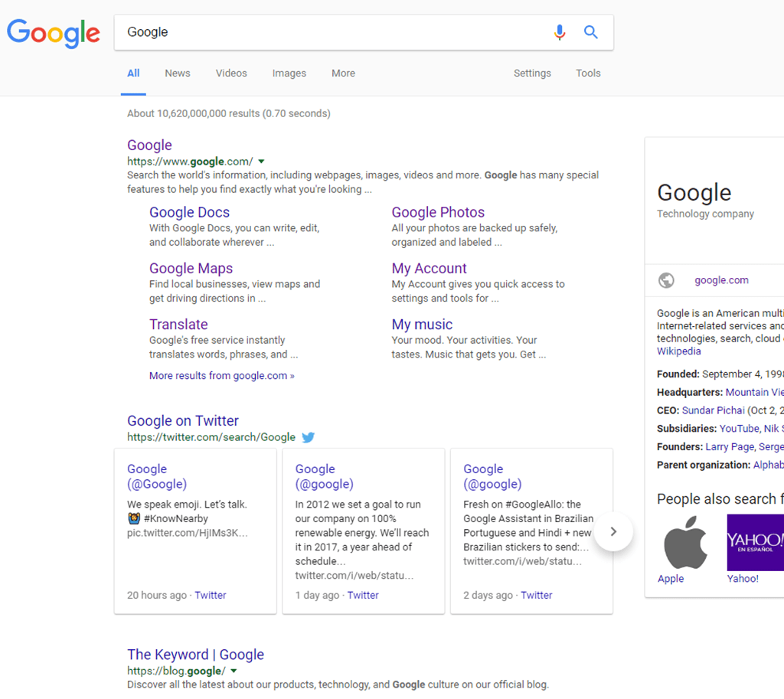Open the Google on Twitter result
Viewport: 784px width, 699px height.
point(183,420)
